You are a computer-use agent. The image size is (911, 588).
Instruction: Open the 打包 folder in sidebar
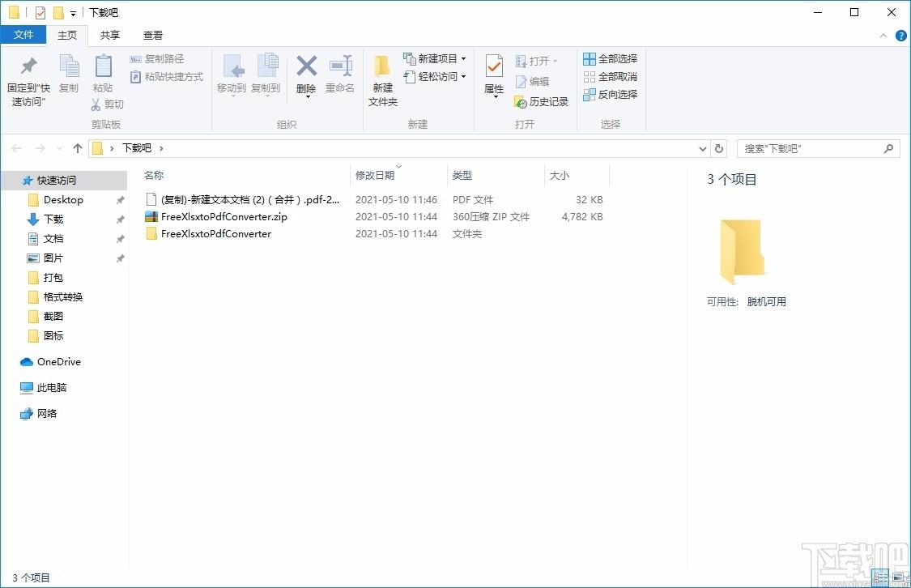pyautogui.click(x=53, y=277)
